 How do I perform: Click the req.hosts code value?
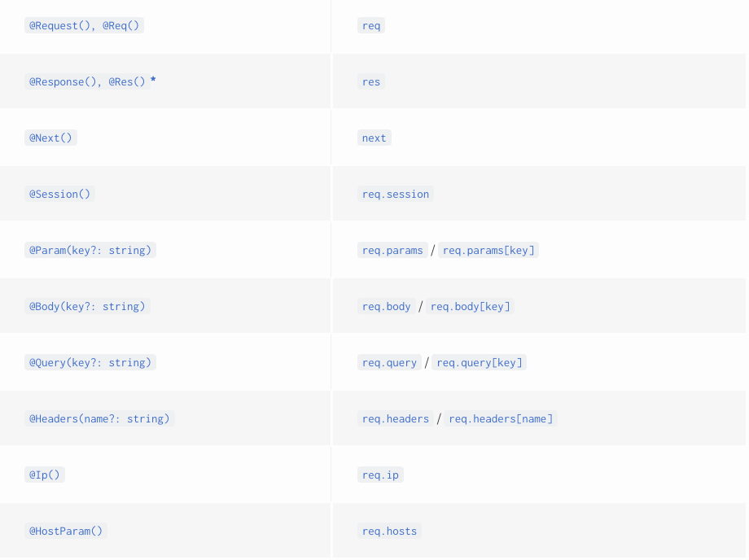[389, 531]
